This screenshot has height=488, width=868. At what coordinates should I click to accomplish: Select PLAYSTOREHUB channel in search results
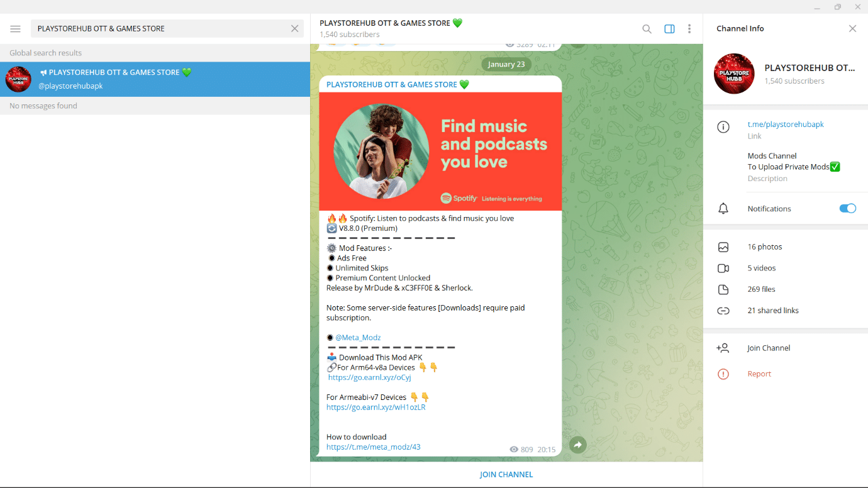tap(155, 79)
